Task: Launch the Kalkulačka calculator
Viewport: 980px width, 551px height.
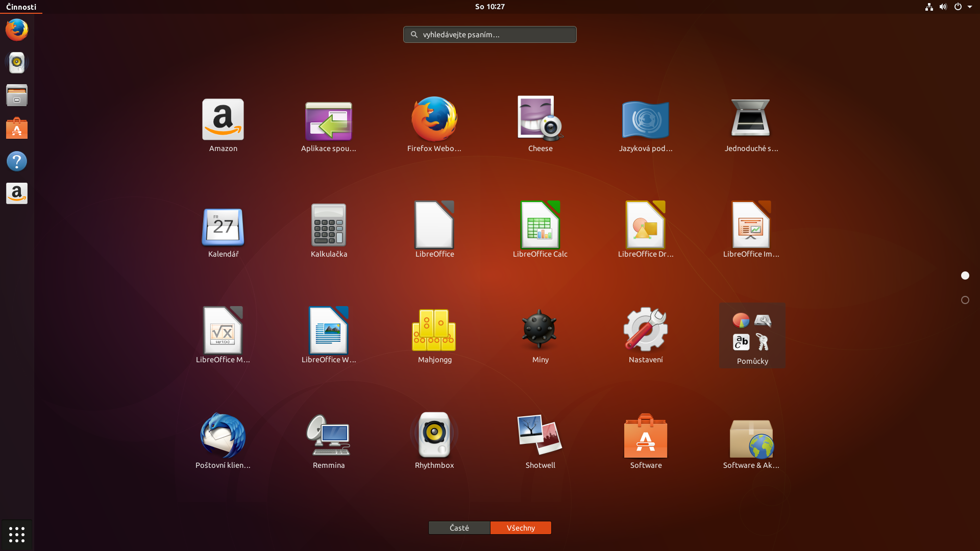Action: (329, 231)
